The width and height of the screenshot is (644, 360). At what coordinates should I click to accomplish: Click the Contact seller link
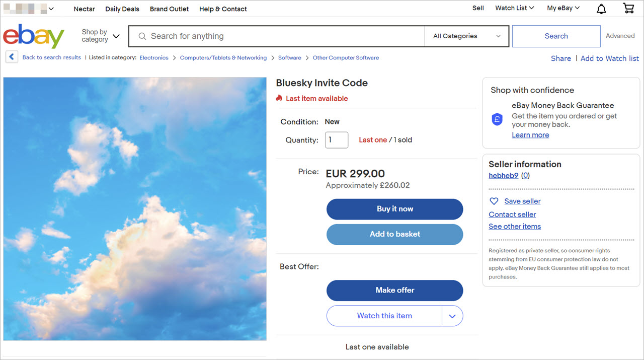[x=512, y=214]
